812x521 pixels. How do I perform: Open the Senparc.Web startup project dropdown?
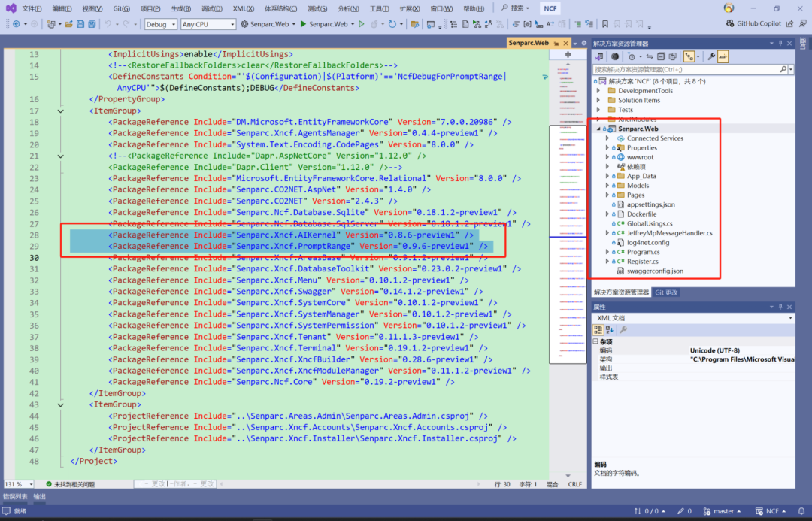pos(268,24)
